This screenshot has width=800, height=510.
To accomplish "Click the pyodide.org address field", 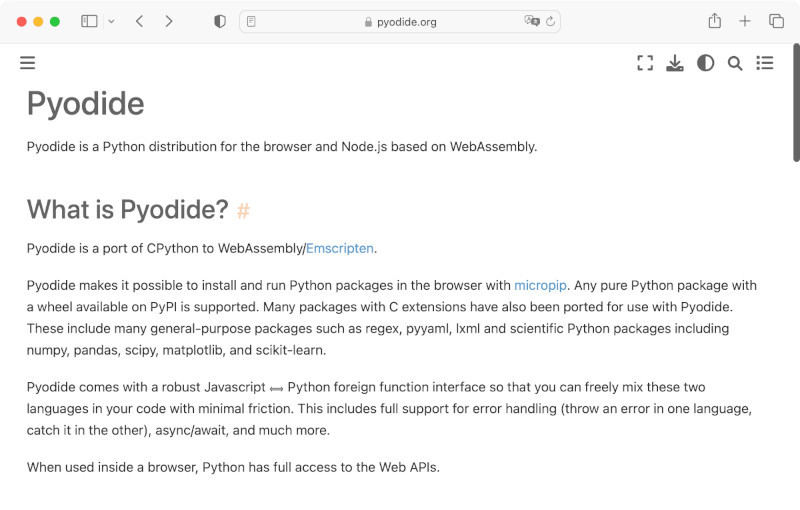I will point(400,21).
